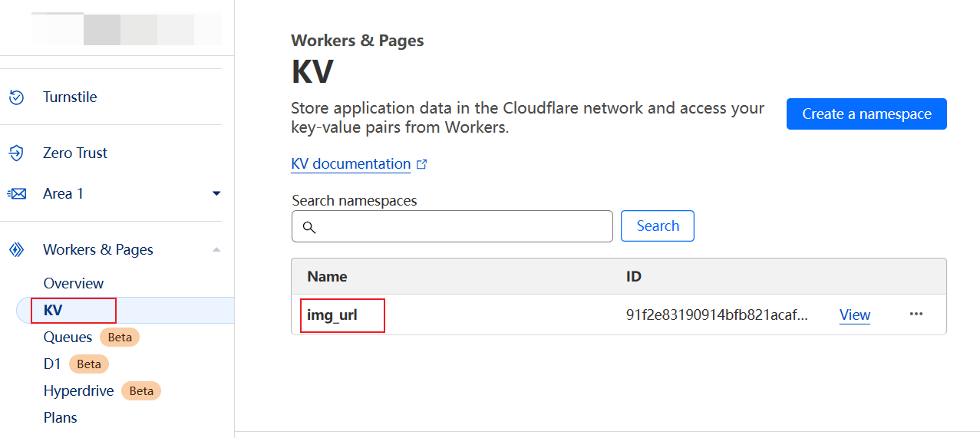The image size is (980, 438).
Task: Navigate to Hyperdrive
Action: pyautogui.click(x=78, y=390)
